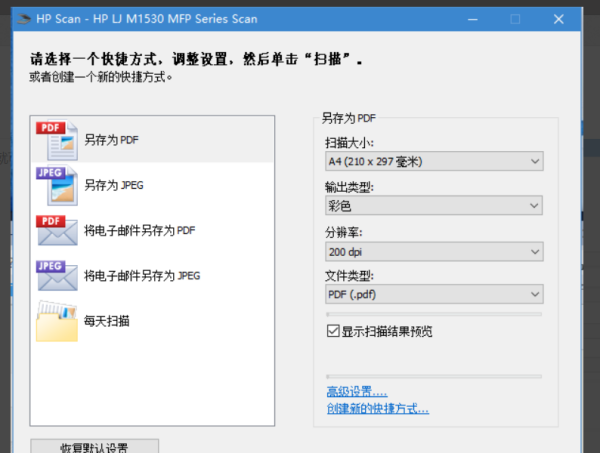The width and height of the screenshot is (600, 453).
Task: Click the PDF icon for 另存为 PDF
Action: point(56,141)
